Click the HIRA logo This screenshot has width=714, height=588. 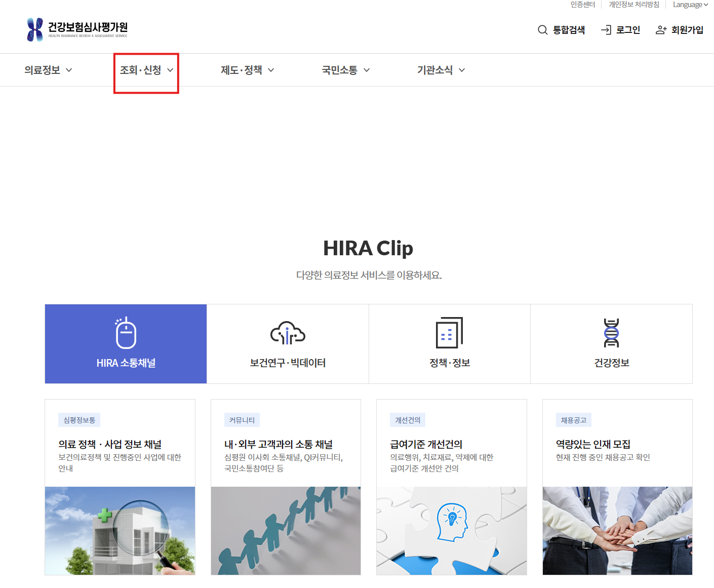coord(77,29)
